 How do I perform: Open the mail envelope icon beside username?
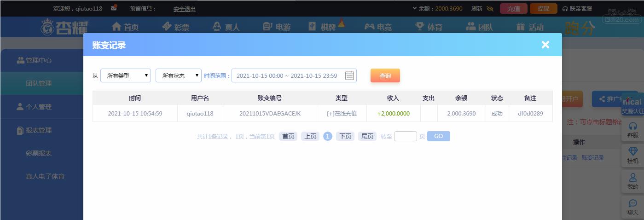tap(114, 8)
